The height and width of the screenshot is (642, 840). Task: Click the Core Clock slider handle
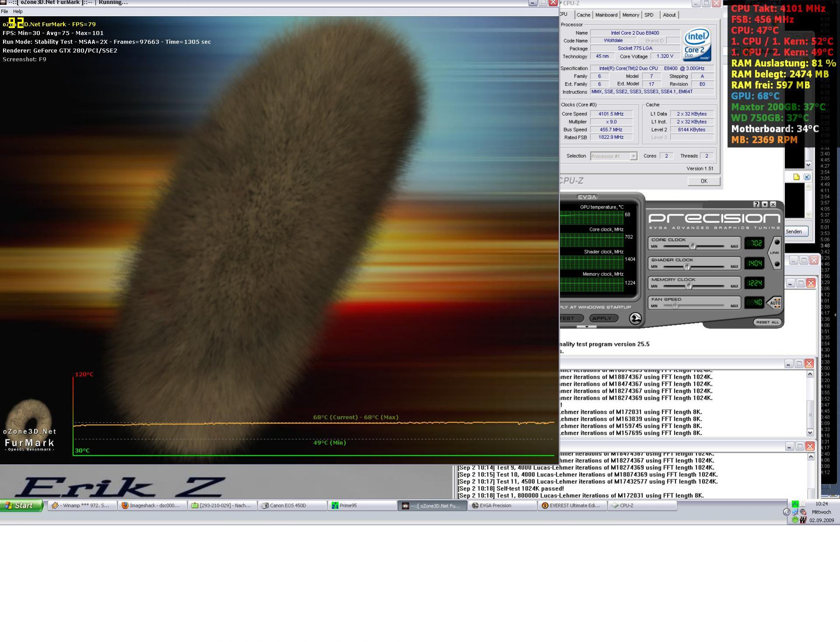[692, 246]
